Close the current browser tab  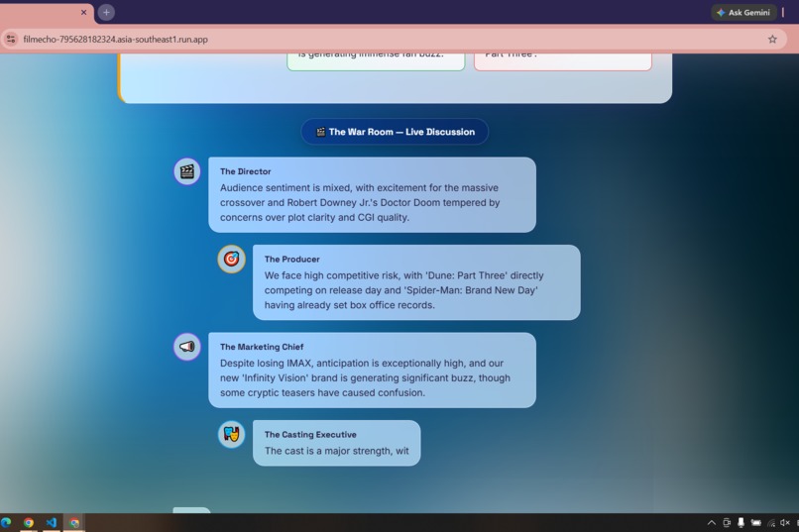(x=83, y=12)
